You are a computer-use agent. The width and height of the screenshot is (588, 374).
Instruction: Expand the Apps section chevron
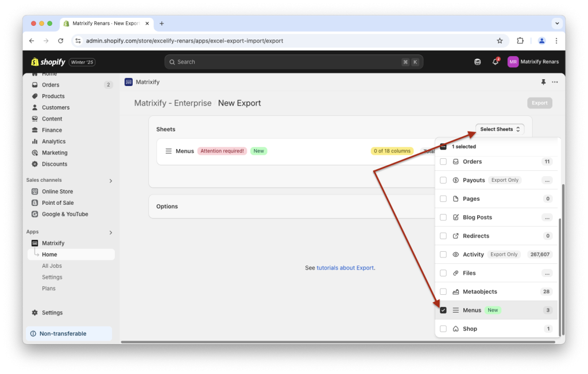pyautogui.click(x=110, y=233)
